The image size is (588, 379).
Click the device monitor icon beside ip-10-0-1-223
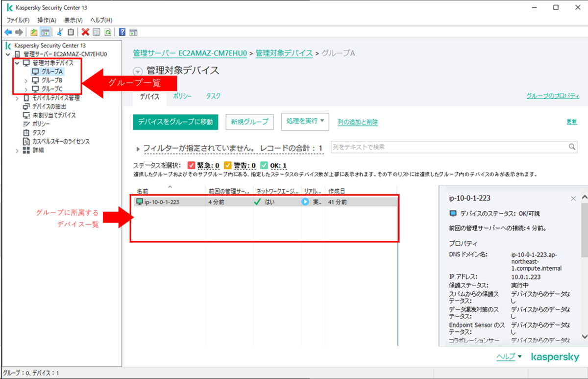[140, 202]
